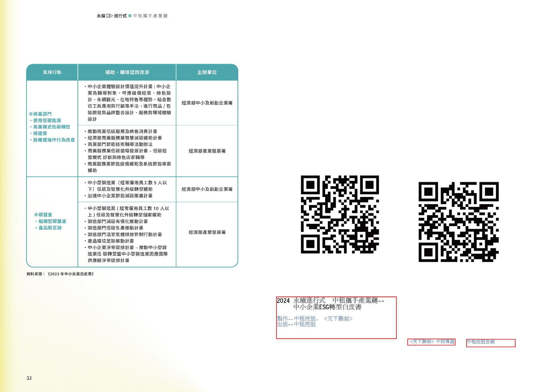Select the left QR code
This screenshot has width=555, height=392.
[x=340, y=215]
